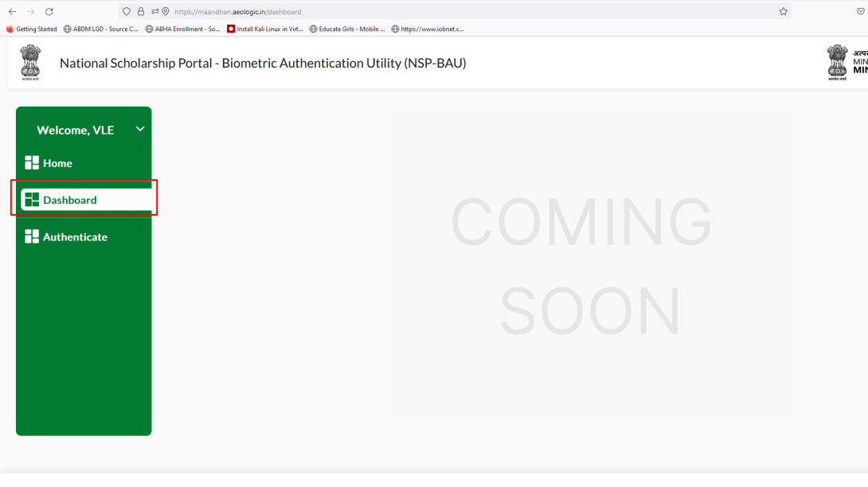Image resolution: width=868 pixels, height=487 pixels.
Task: Click the location permission pin icon
Action: point(166,12)
